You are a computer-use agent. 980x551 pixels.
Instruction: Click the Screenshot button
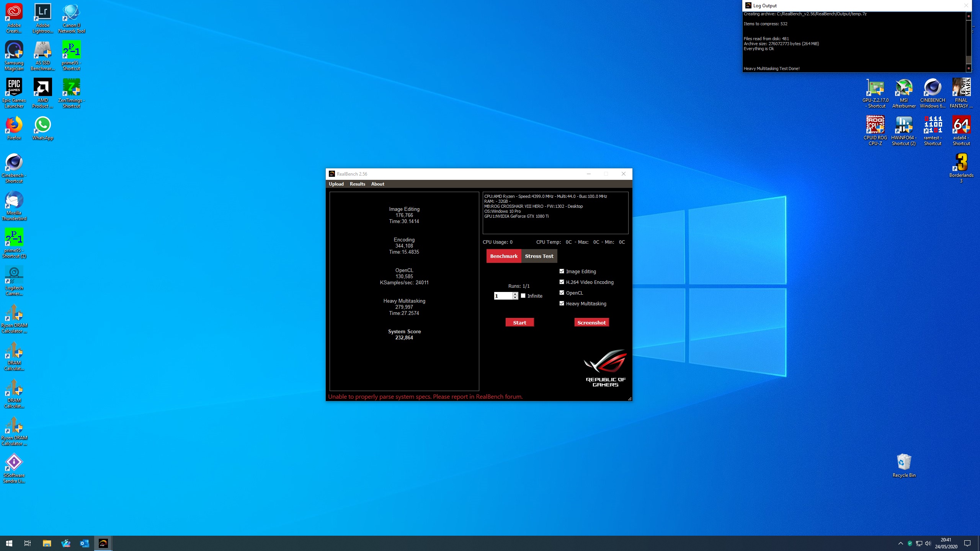pos(591,323)
